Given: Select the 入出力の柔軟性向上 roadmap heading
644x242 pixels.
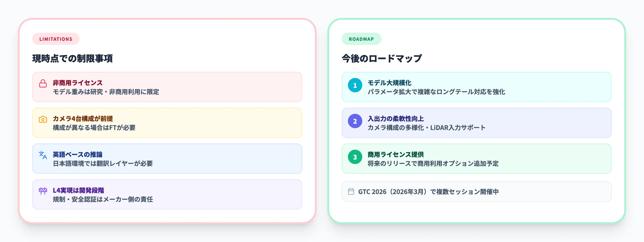Looking at the screenshot, I should 396,119.
